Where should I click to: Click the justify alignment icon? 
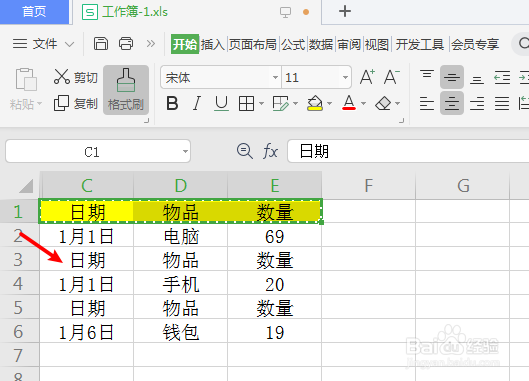(502, 103)
